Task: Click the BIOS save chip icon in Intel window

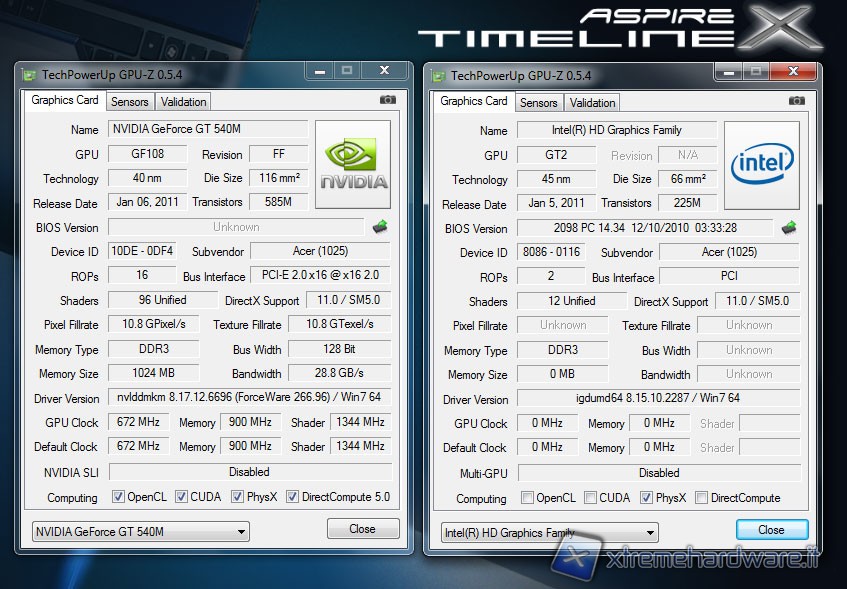Action: click(789, 228)
